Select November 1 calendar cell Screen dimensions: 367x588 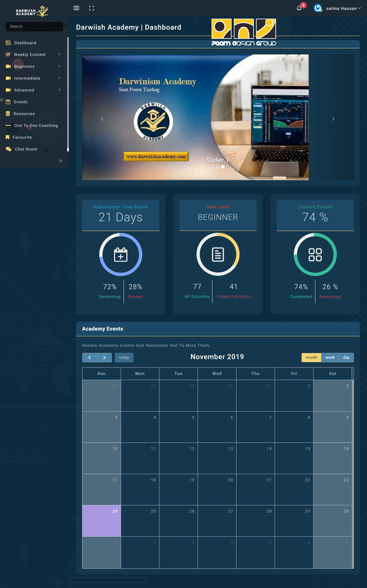tap(294, 395)
